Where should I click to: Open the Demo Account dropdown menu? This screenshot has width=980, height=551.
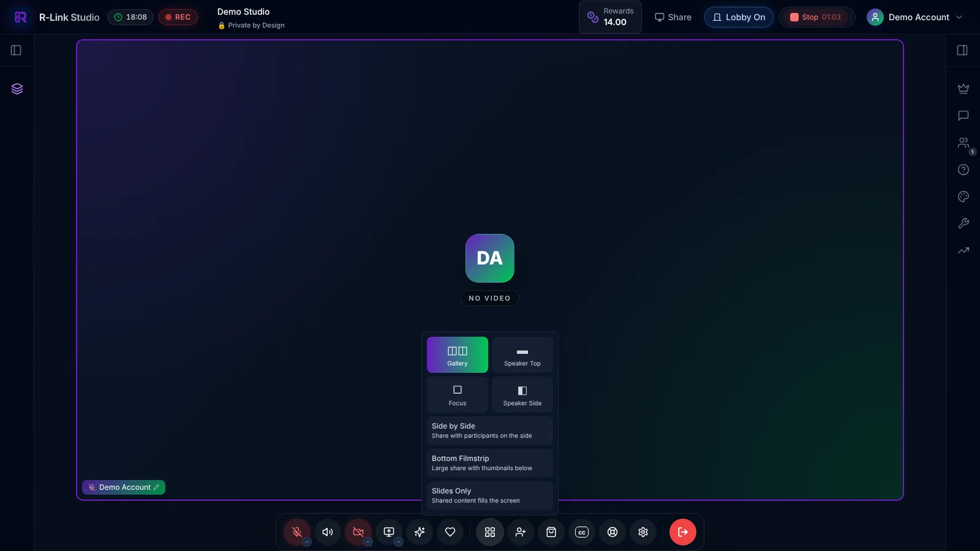(914, 17)
